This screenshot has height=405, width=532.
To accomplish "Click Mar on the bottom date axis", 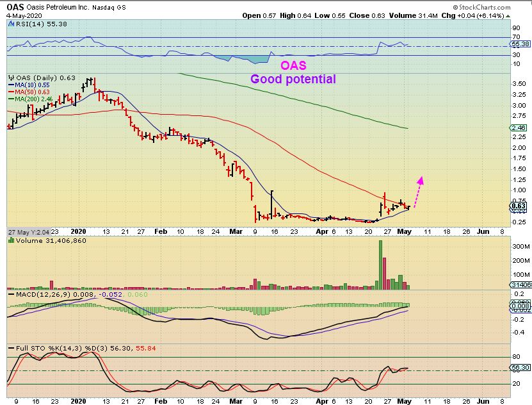I will [236, 401].
